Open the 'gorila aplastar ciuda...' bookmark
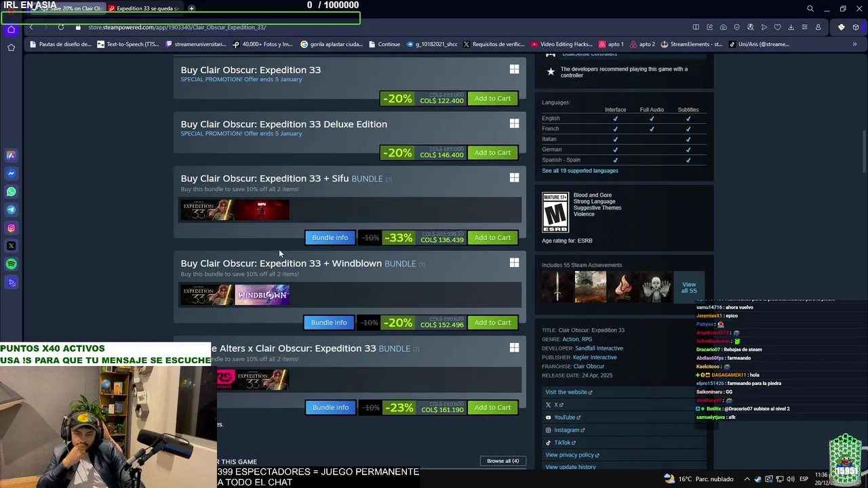The height and width of the screenshot is (488, 868). pyautogui.click(x=331, y=44)
